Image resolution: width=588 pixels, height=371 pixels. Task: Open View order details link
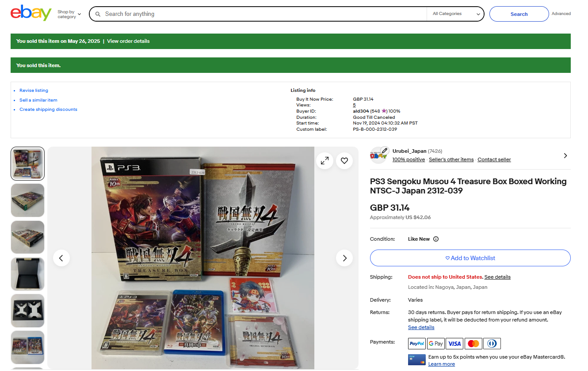point(128,41)
